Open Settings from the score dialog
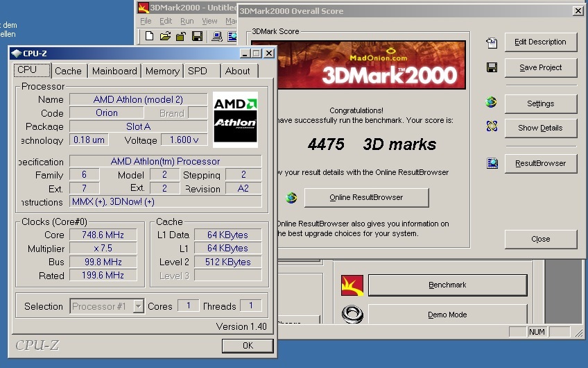Screen dimensions: 588x368 click(540, 103)
